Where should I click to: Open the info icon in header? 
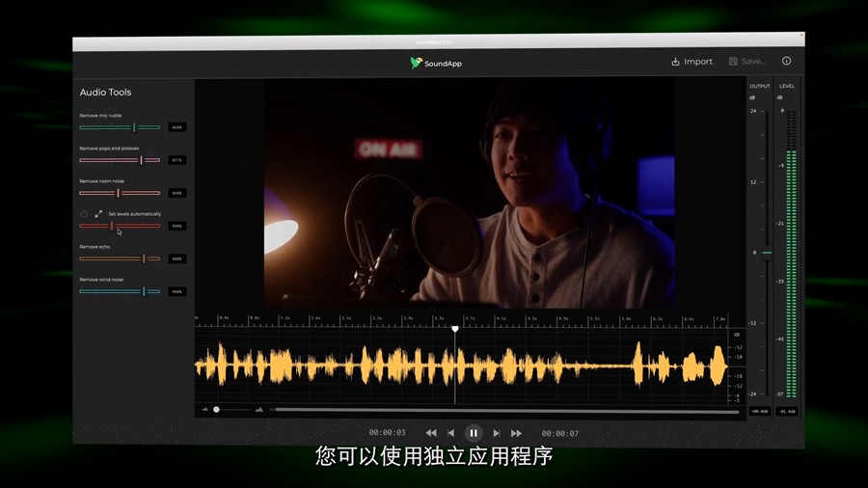coord(786,61)
